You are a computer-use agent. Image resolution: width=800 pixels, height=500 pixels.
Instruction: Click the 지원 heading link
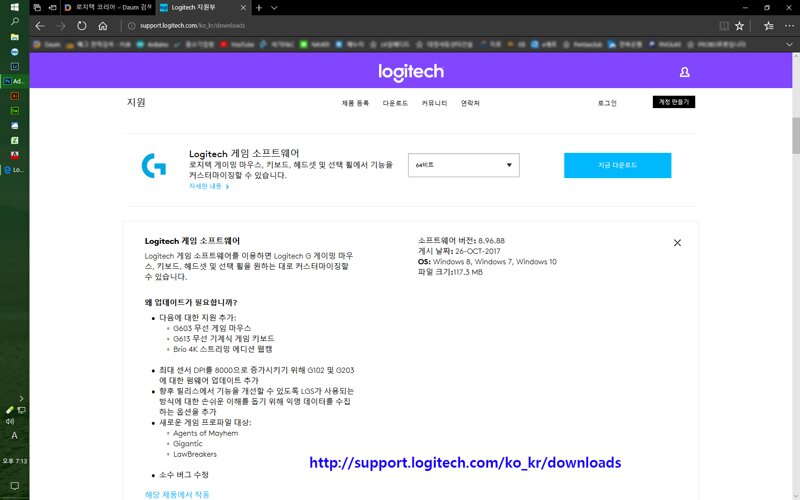(136, 102)
